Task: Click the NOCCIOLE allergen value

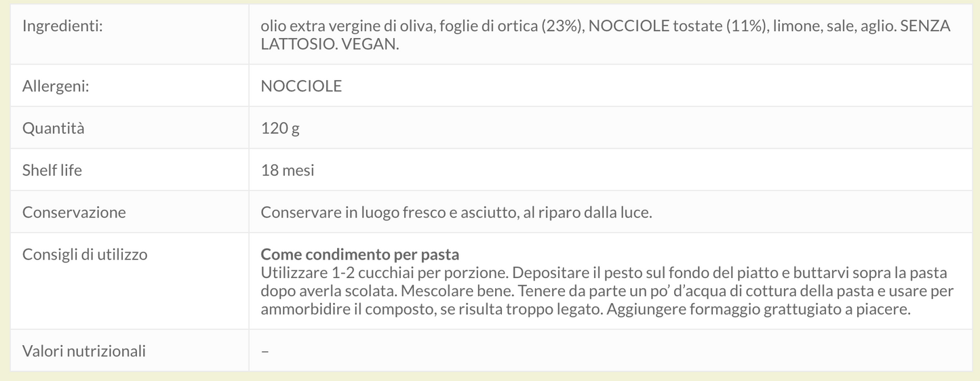Action: coord(301,86)
